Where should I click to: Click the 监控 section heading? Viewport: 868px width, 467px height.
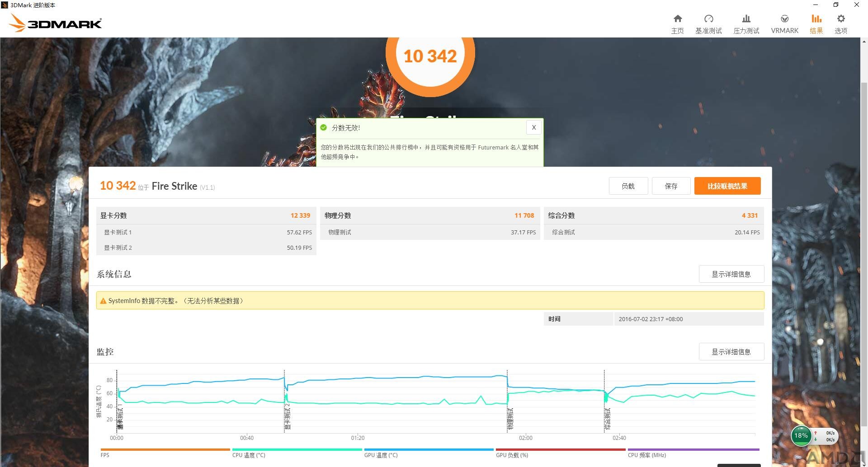(105, 352)
